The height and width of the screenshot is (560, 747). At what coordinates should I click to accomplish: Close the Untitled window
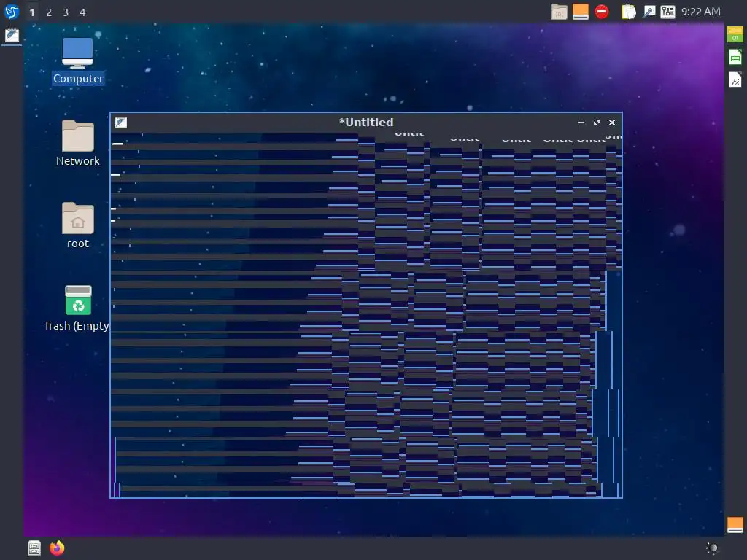(x=612, y=122)
